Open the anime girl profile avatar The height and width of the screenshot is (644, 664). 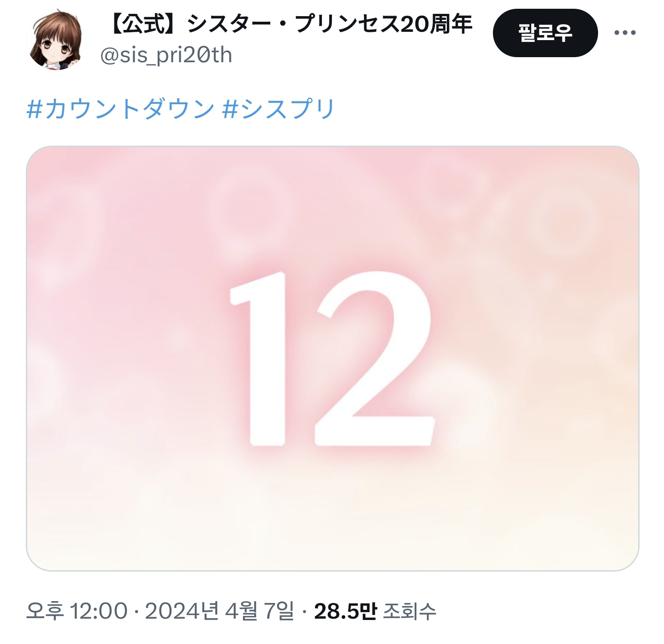pyautogui.click(x=56, y=39)
